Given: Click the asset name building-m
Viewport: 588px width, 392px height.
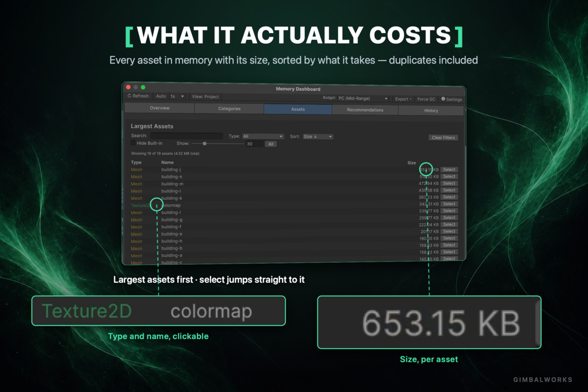Looking at the screenshot, I should click(172, 184).
